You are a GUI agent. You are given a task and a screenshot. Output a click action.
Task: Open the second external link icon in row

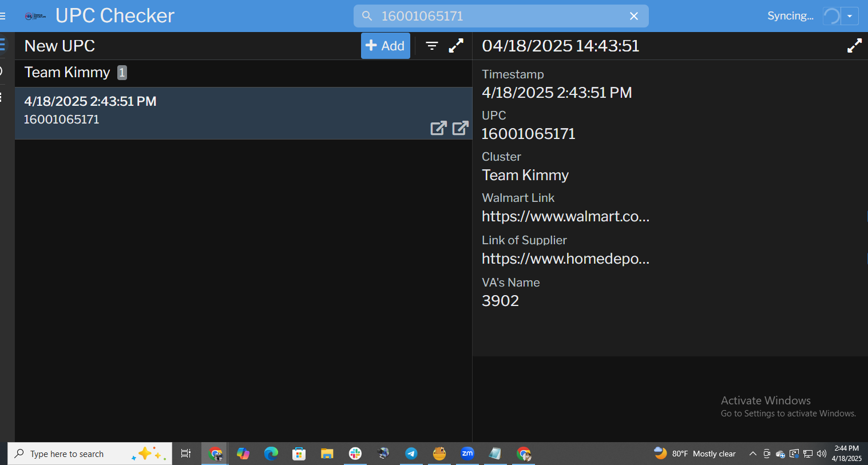[x=460, y=128]
